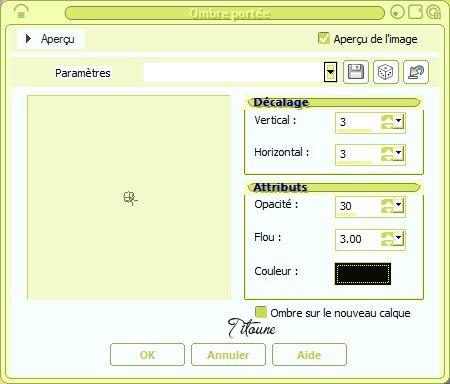Click the Attributs group header

pos(334,187)
